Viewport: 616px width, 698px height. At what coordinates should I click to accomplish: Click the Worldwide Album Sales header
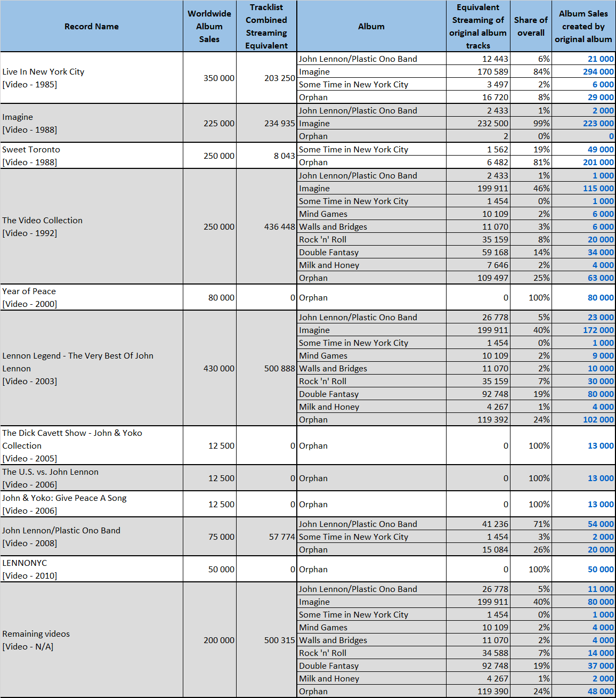tap(209, 26)
